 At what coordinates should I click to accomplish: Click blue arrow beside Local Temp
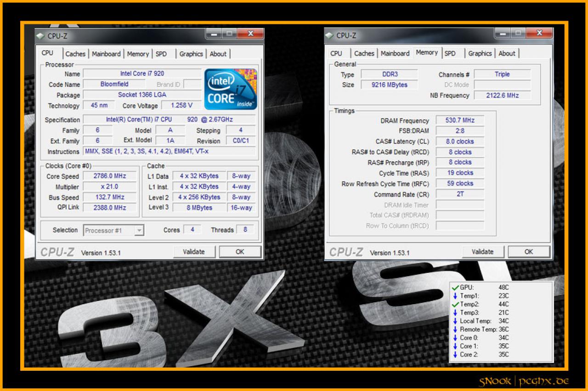[x=455, y=321]
